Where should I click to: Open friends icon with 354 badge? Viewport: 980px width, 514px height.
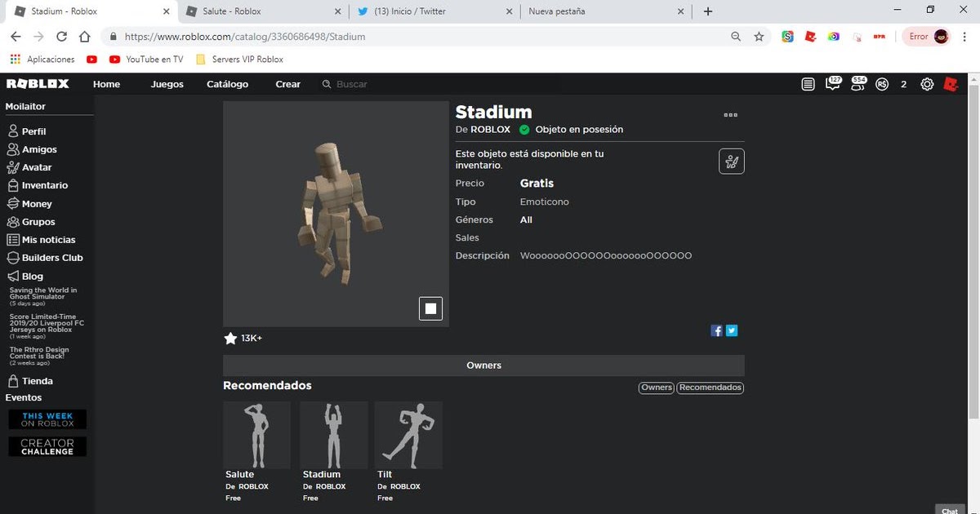tap(857, 83)
